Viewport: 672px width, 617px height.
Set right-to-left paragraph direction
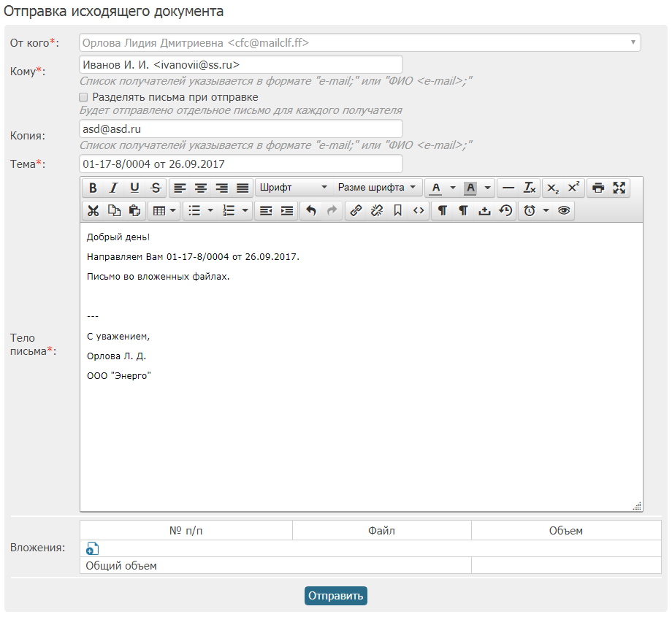coord(463,210)
